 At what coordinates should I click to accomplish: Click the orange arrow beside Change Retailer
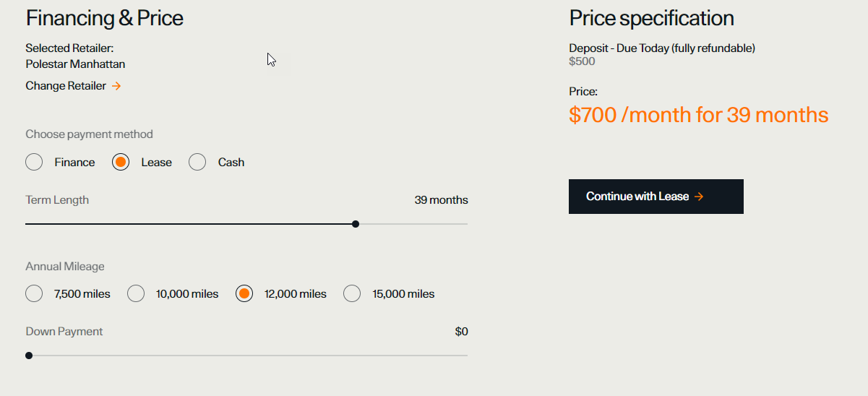pos(116,86)
